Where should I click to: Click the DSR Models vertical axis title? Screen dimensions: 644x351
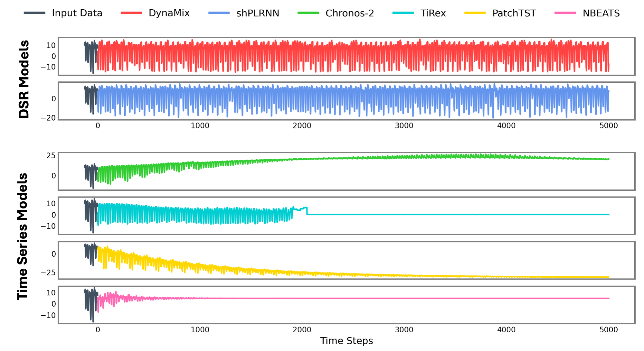[x=24, y=79]
